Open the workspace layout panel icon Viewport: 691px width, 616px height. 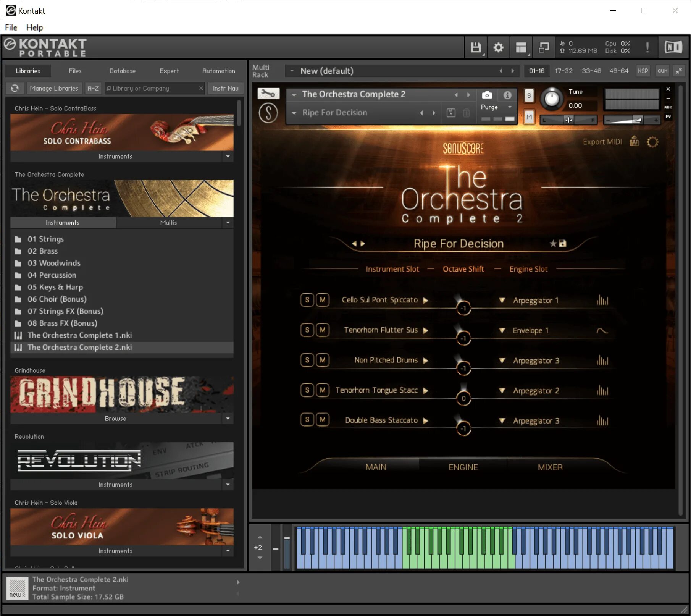pos(521,48)
